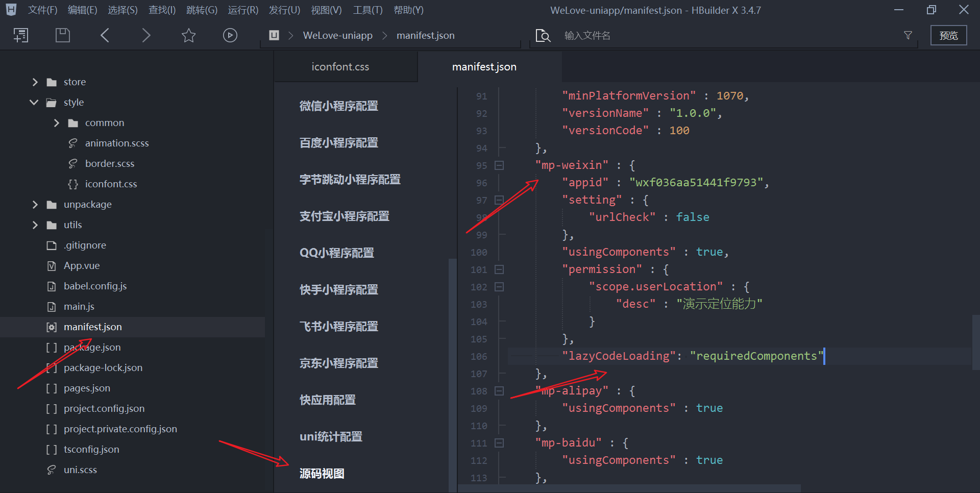The image size is (980, 493).
Task: Click the iconfont.css braces icon in tree
Action: 73,184
